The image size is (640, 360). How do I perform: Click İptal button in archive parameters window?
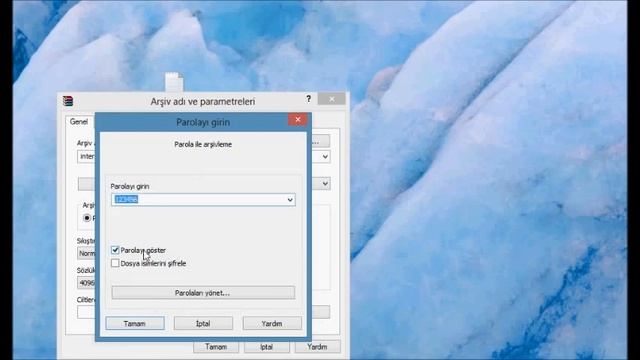pyautogui.click(x=267, y=347)
